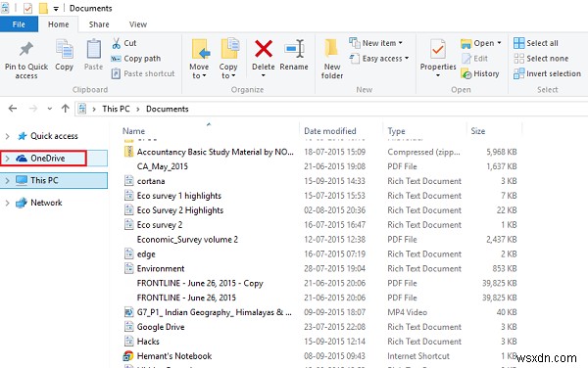
Task: Open the Move to folder menu
Action: point(199,59)
